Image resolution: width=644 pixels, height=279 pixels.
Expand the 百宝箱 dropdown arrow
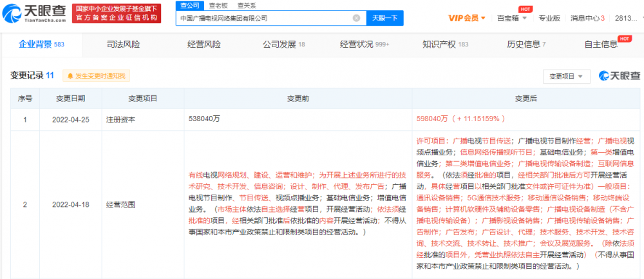point(524,18)
